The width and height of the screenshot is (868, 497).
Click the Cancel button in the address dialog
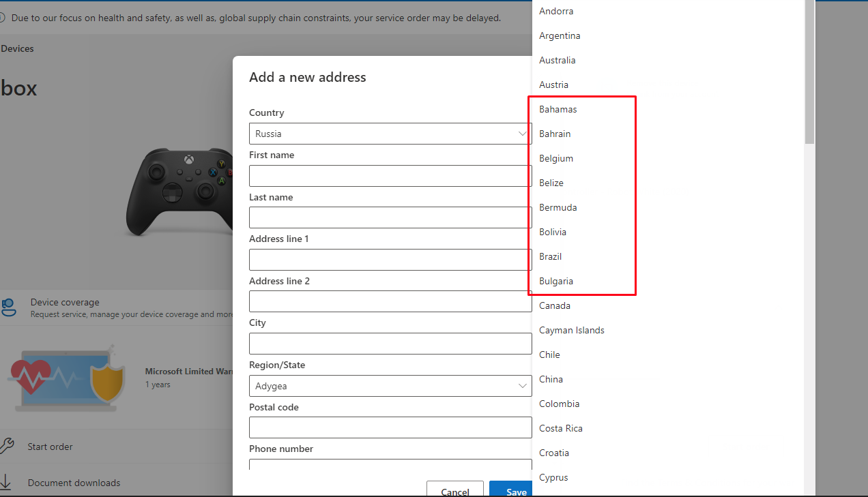(455, 490)
